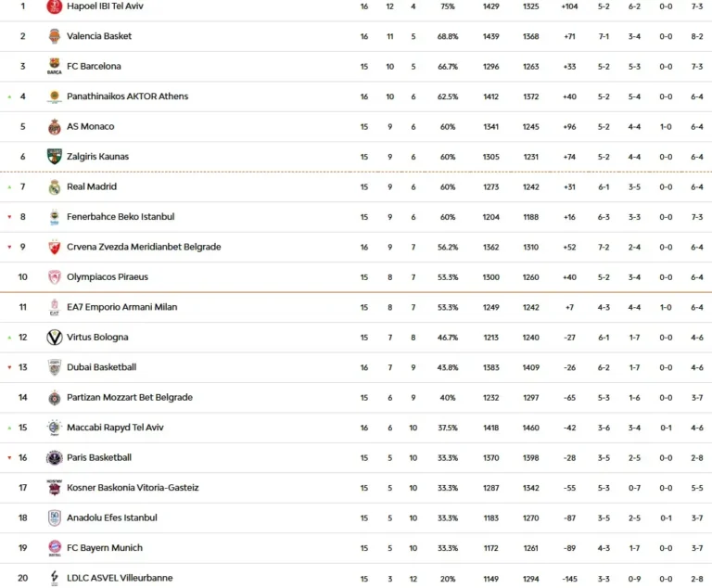Image resolution: width=712 pixels, height=588 pixels.
Task: Open Dubai Basketball team link
Action: 101,367
